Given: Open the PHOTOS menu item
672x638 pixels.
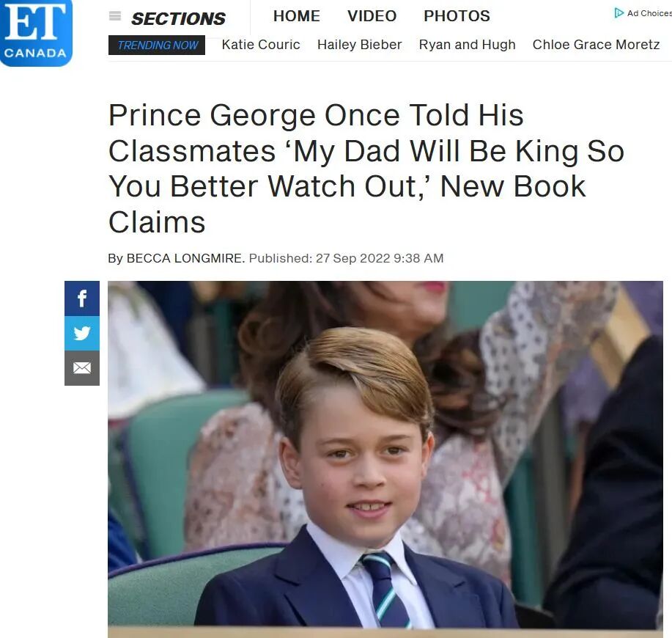Looking at the screenshot, I should tap(457, 16).
